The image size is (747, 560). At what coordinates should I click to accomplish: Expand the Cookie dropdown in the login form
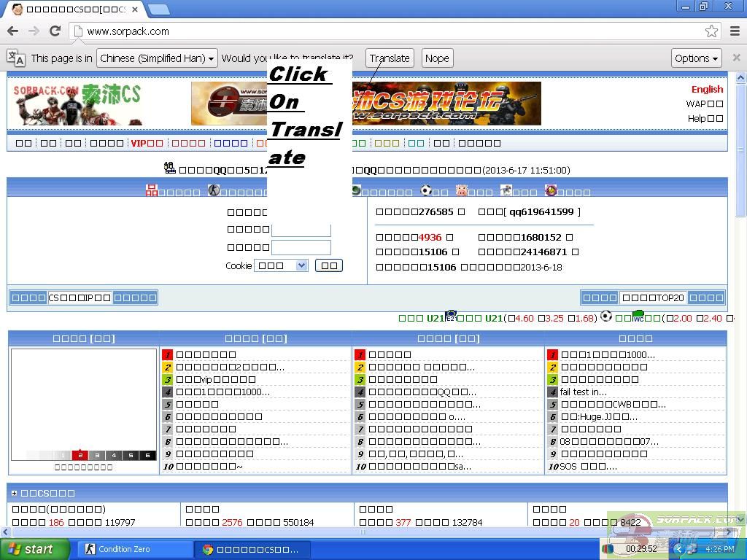click(282, 265)
